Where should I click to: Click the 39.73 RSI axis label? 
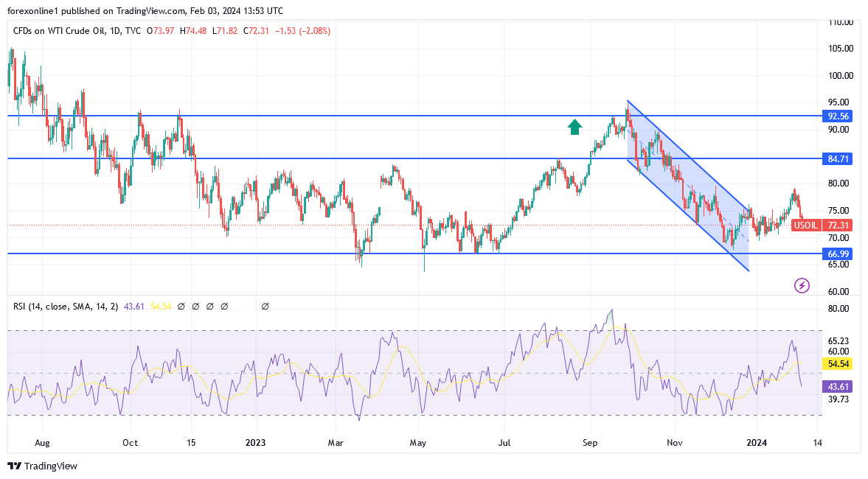pyautogui.click(x=838, y=399)
